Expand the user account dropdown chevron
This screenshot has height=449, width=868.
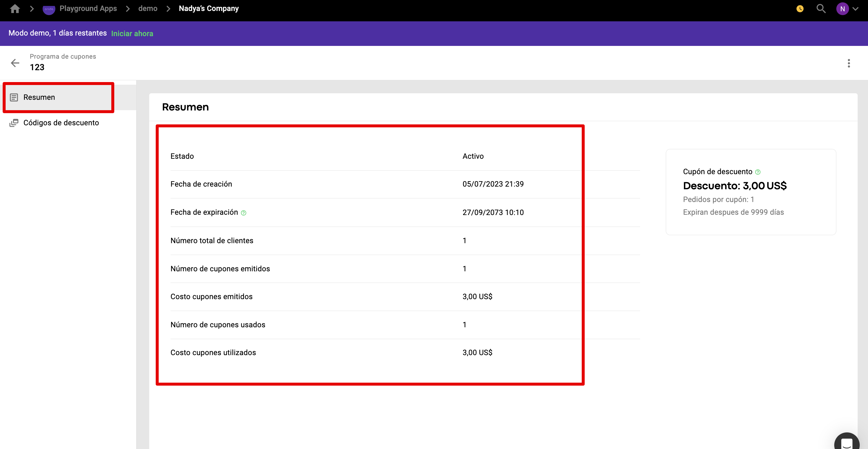tap(856, 9)
